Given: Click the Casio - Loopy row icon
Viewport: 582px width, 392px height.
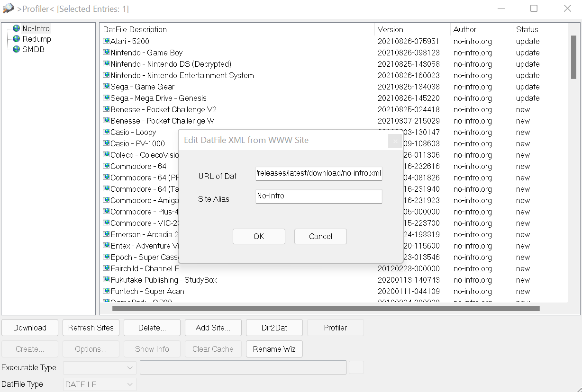Looking at the screenshot, I should (107, 132).
